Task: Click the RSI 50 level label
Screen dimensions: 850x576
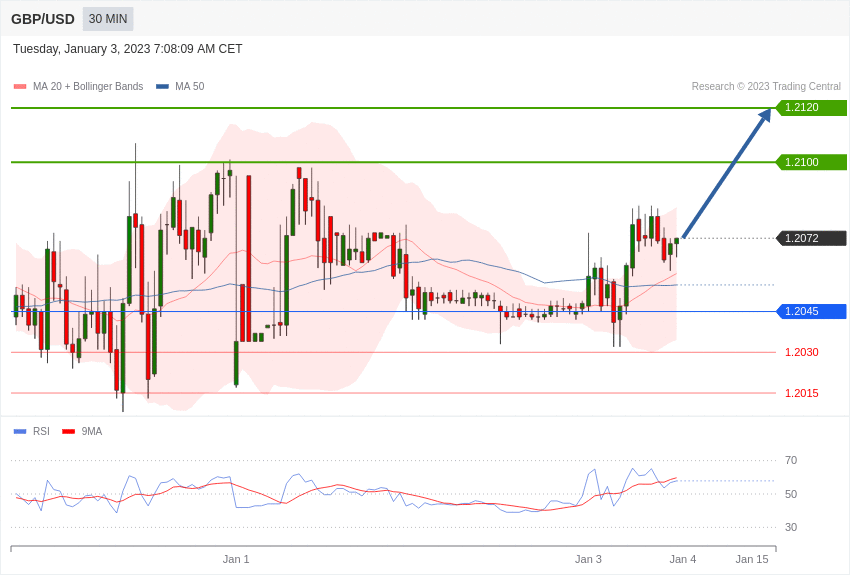Action: click(x=791, y=494)
